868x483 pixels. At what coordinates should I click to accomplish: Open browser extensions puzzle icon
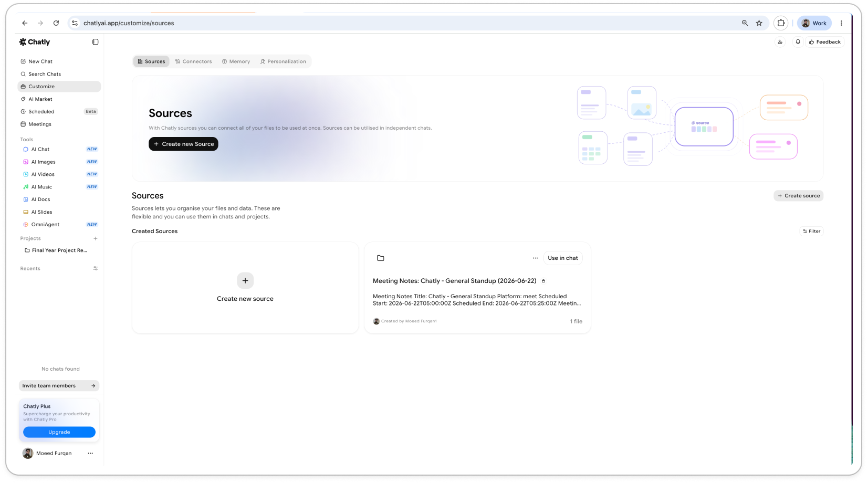point(781,23)
